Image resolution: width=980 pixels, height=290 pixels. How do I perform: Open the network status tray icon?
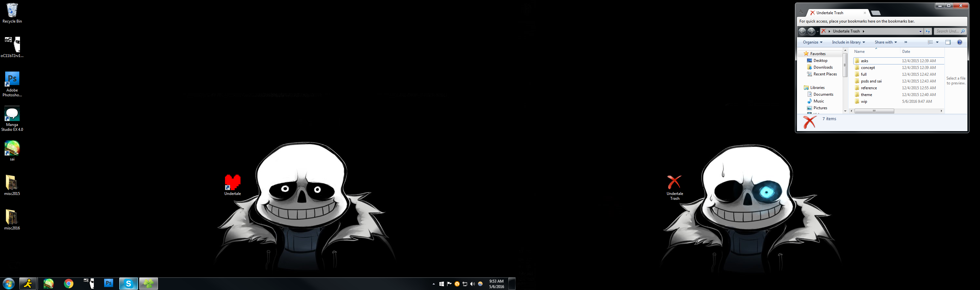[465, 284]
